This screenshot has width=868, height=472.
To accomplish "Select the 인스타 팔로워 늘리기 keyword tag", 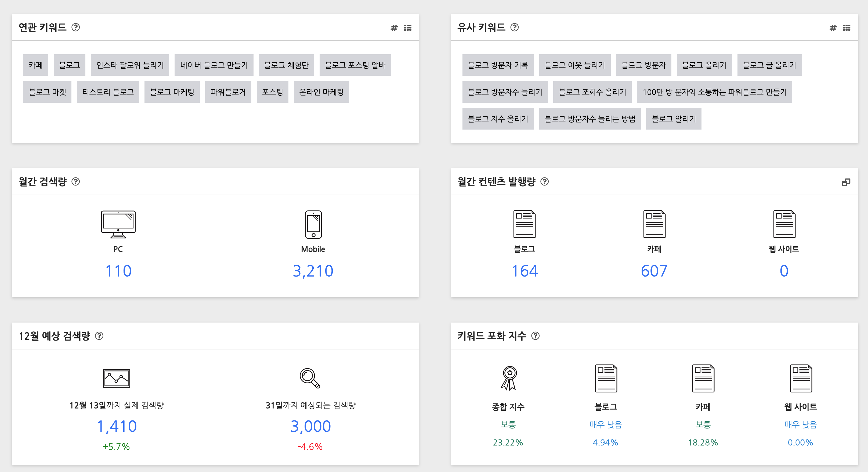I will (x=130, y=65).
